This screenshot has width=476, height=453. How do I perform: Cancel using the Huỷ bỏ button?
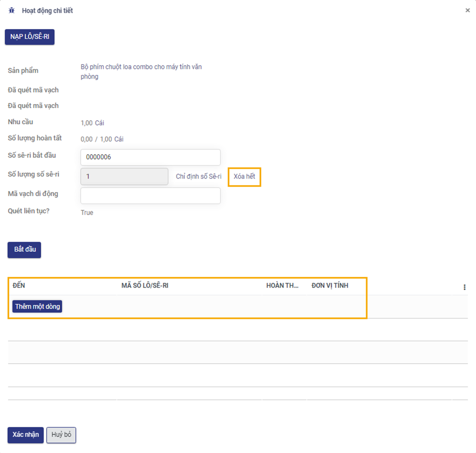coord(61,435)
